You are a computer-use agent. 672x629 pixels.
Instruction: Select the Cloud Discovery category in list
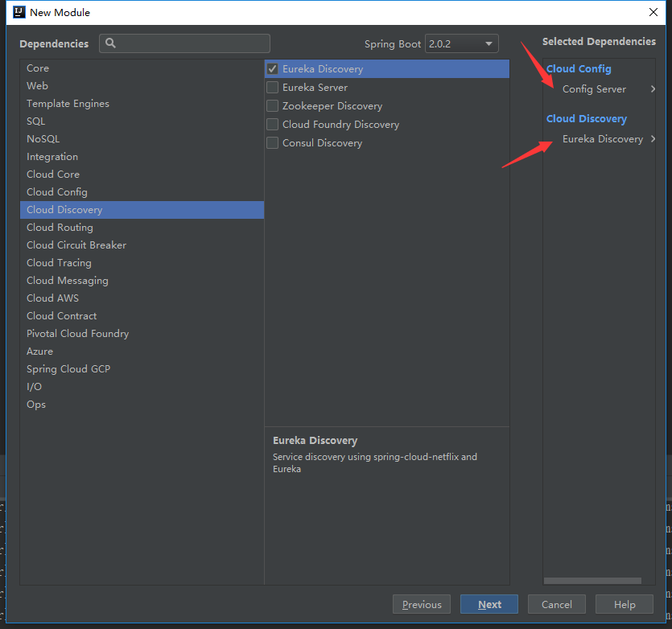pos(142,210)
